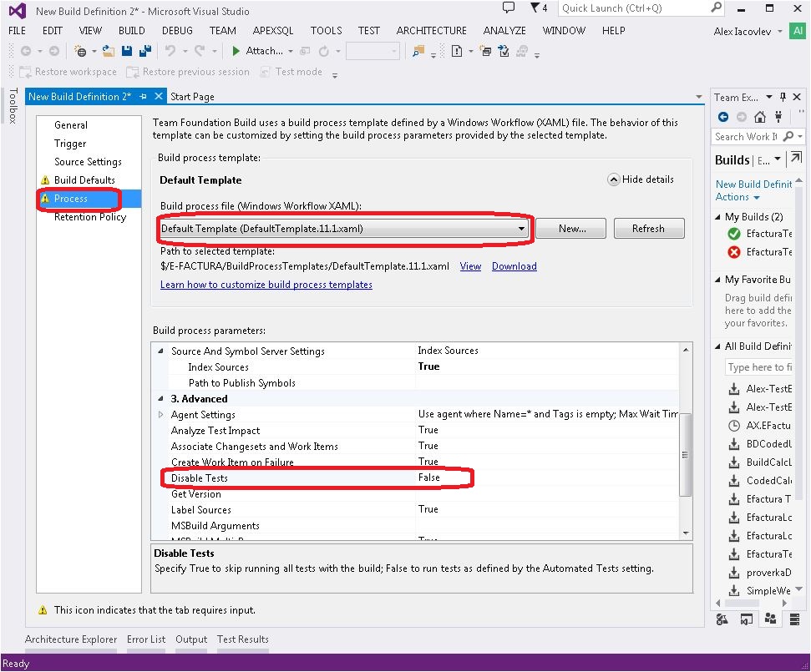The image size is (811, 672).
Task: Start debugging with the green Attach arrow
Action: coord(236,51)
